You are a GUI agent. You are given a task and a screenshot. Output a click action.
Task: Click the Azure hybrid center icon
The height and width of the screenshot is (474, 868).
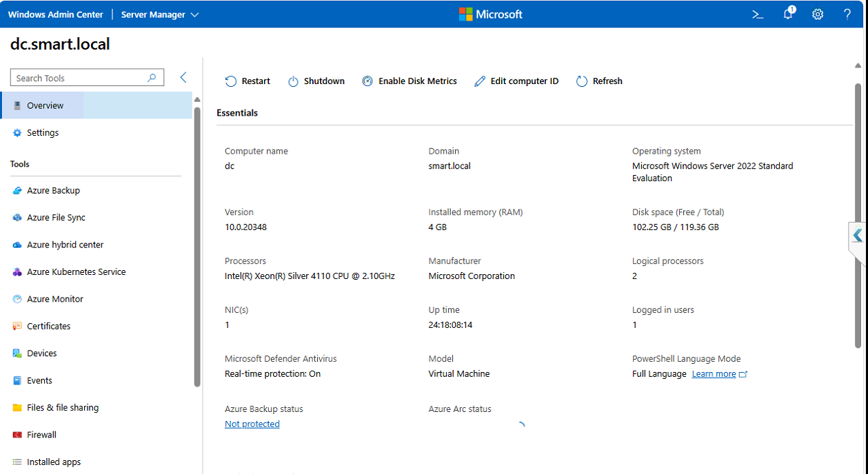17,245
